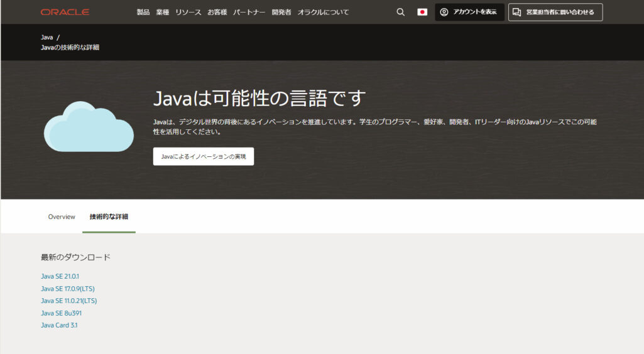Screen dimensions: 644x354
Task: Open the お客様 menu
Action: click(217, 13)
